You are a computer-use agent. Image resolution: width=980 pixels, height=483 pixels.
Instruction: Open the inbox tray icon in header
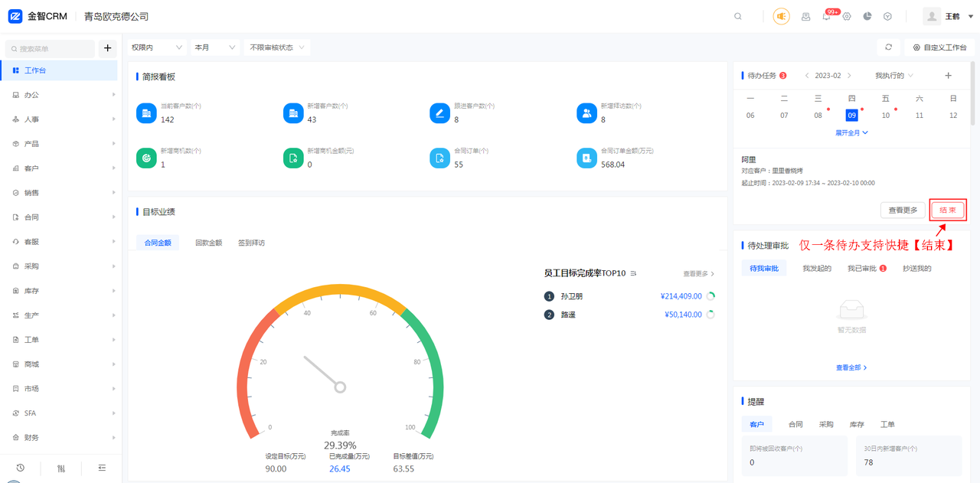tap(805, 16)
